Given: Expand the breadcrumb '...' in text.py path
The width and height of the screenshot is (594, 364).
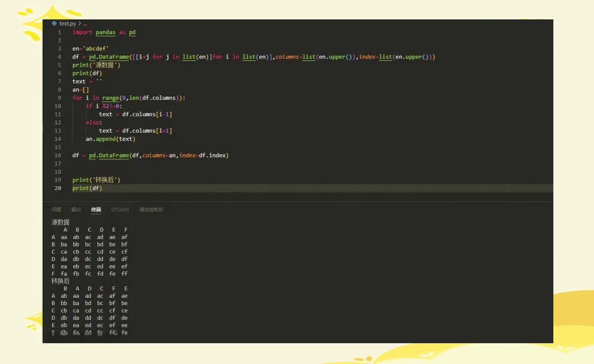Looking at the screenshot, I should point(84,23).
